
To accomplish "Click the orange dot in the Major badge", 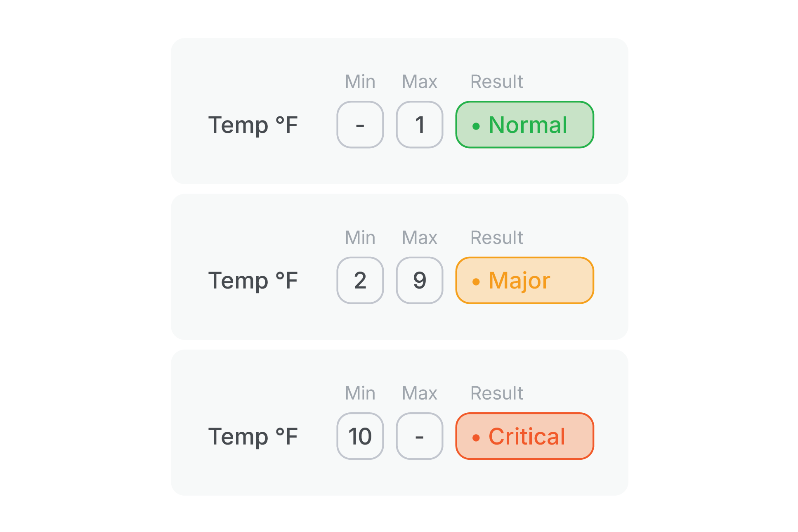I will [476, 282].
